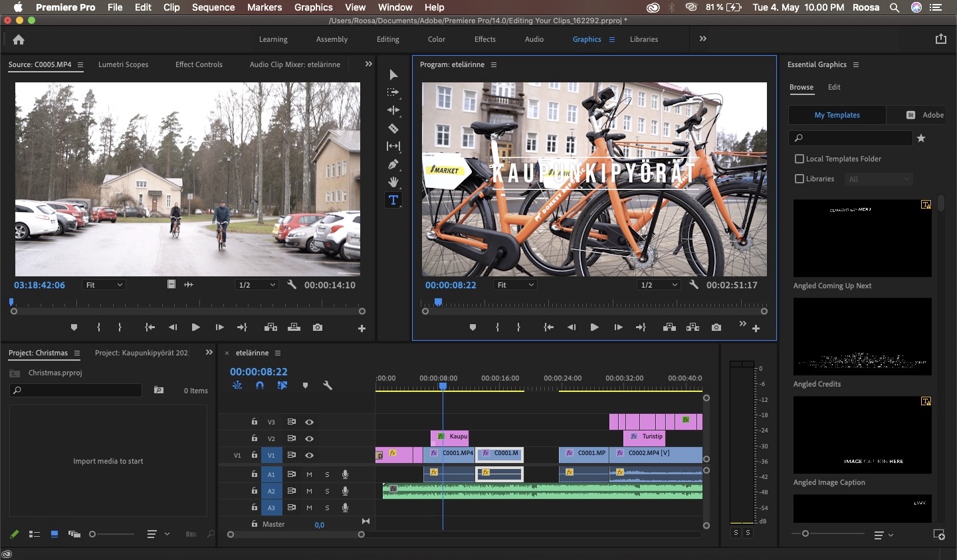Enable Local Templates Folder checkbox
The height and width of the screenshot is (560, 957).
799,159
